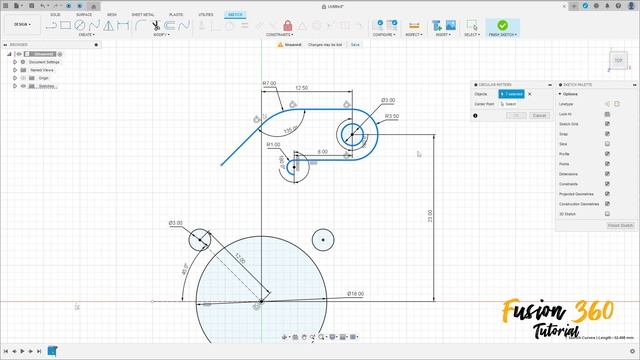Click the Undo arrow
The width and height of the screenshot is (640, 360).
click(43, 6)
